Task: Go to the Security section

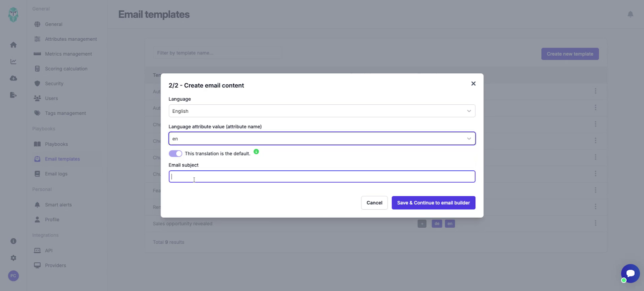Action: click(54, 83)
